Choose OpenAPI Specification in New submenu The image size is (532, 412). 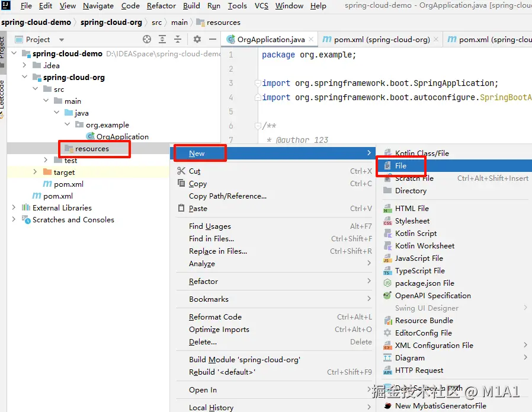(454, 296)
